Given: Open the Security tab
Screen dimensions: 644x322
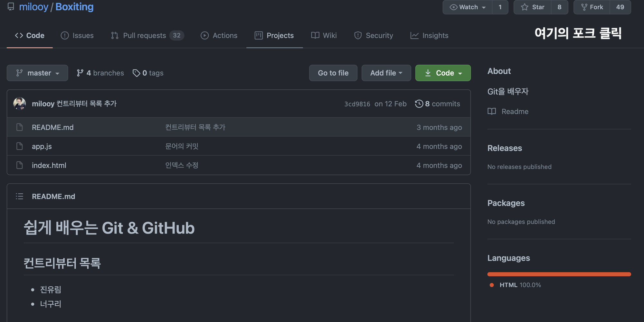Looking at the screenshot, I should pyautogui.click(x=374, y=35).
